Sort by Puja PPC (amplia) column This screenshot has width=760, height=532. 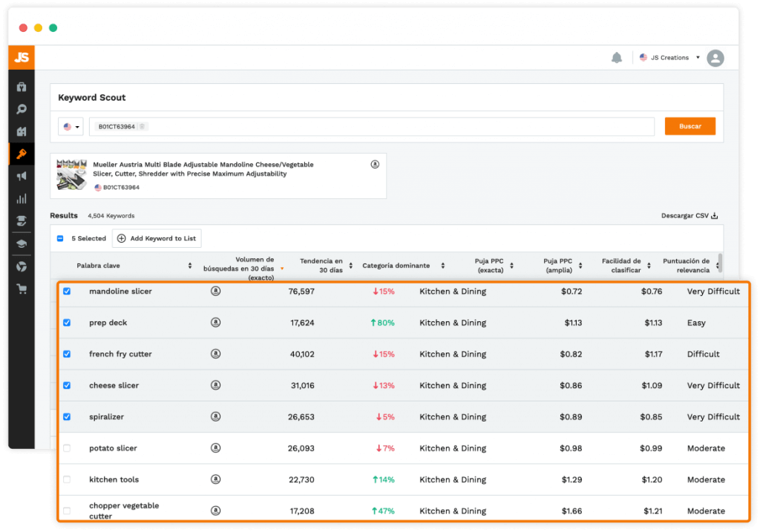(580, 266)
